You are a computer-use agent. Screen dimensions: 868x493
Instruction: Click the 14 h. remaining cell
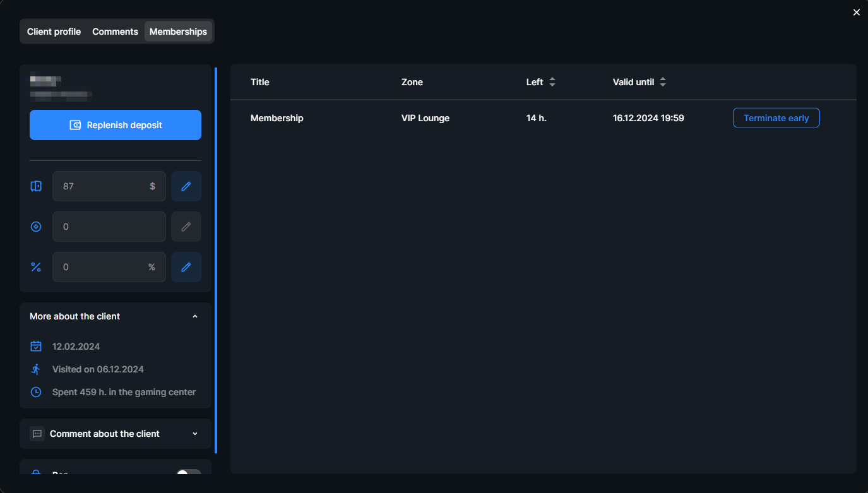(537, 118)
